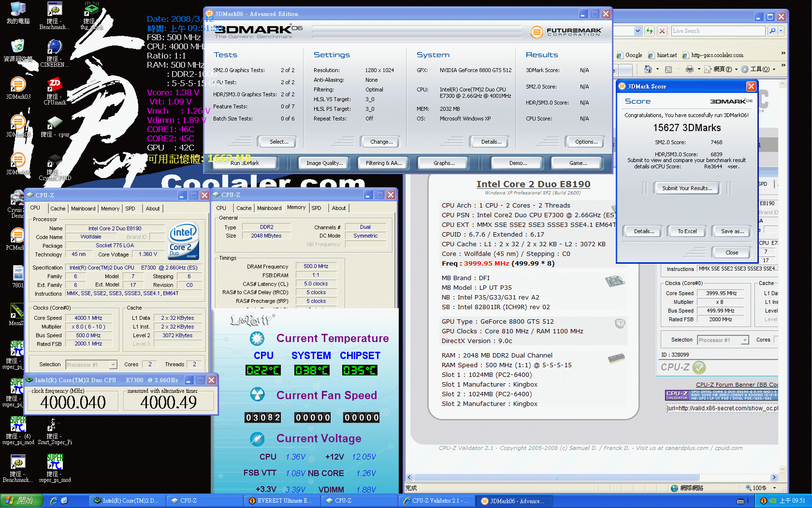
Task: Switch to Mainboard tab in left CPU-Z window
Action: (x=83, y=209)
